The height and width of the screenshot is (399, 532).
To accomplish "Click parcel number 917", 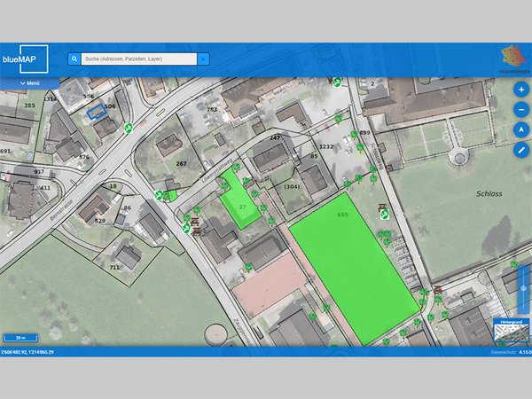I will click(x=39, y=172).
